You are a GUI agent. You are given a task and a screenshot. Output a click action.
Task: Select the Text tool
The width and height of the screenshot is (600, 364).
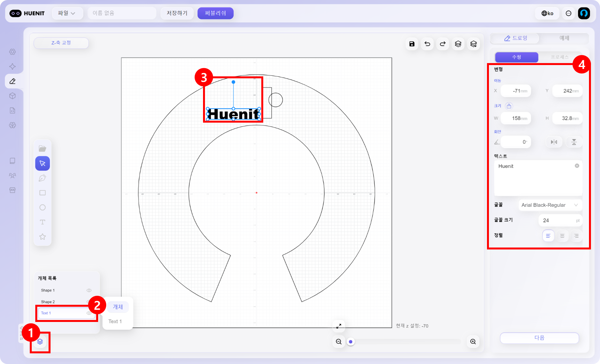(x=42, y=222)
